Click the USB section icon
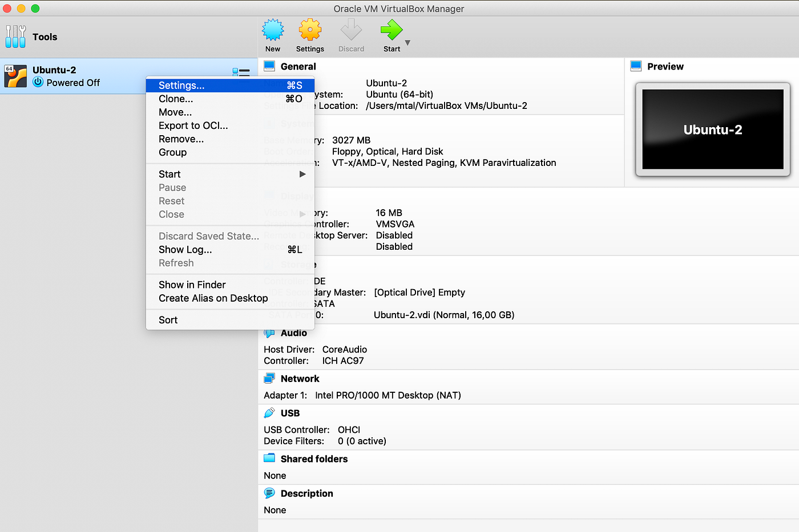799x532 pixels. (x=268, y=412)
